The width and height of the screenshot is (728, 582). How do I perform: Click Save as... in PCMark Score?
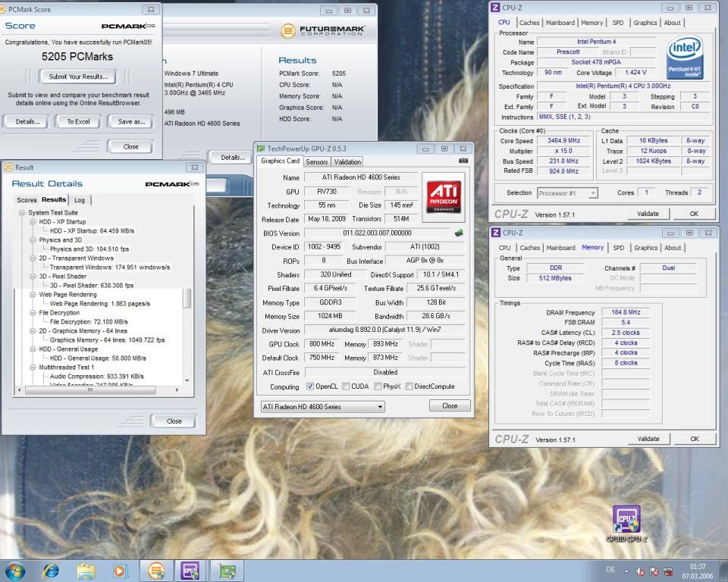[x=131, y=121]
